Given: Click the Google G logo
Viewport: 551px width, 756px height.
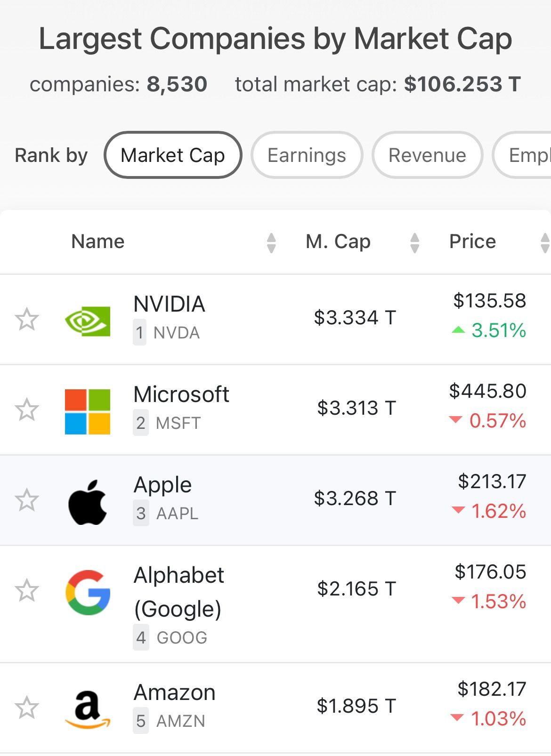Looking at the screenshot, I should point(88,592).
